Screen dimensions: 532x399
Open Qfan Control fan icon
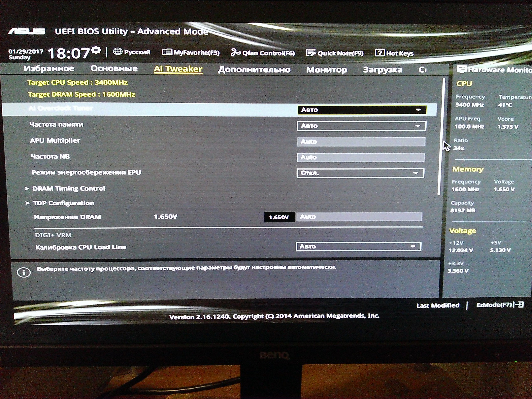tap(236, 52)
